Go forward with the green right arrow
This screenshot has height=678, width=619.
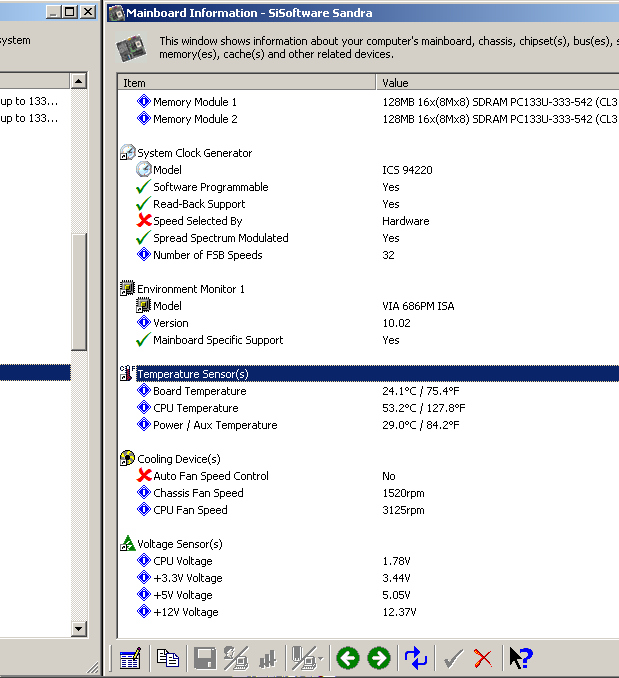[x=379, y=658]
